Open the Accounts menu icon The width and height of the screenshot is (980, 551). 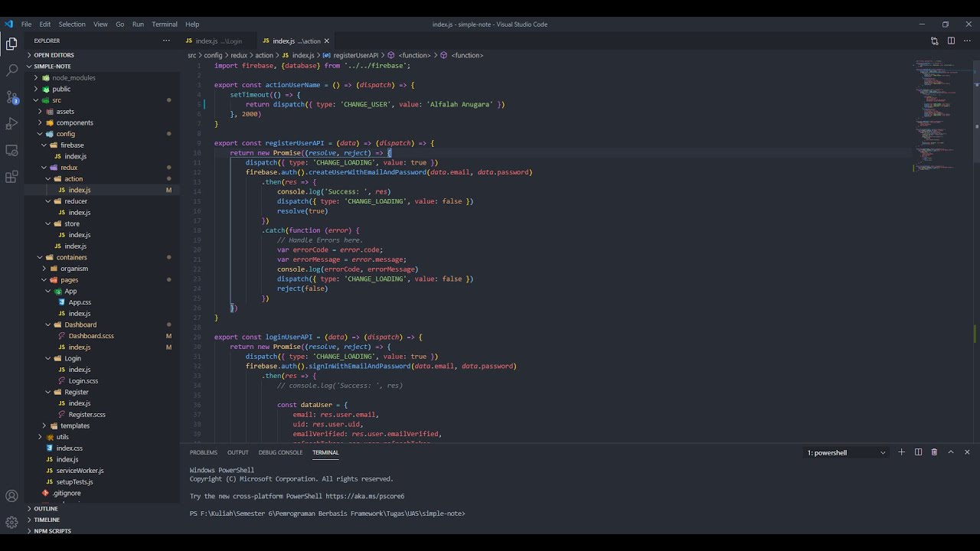[x=11, y=496]
